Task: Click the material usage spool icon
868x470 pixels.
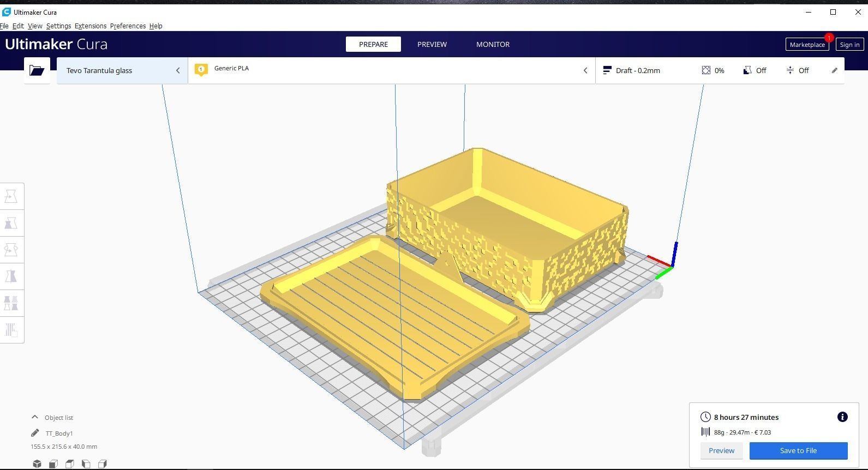Action: click(x=705, y=432)
